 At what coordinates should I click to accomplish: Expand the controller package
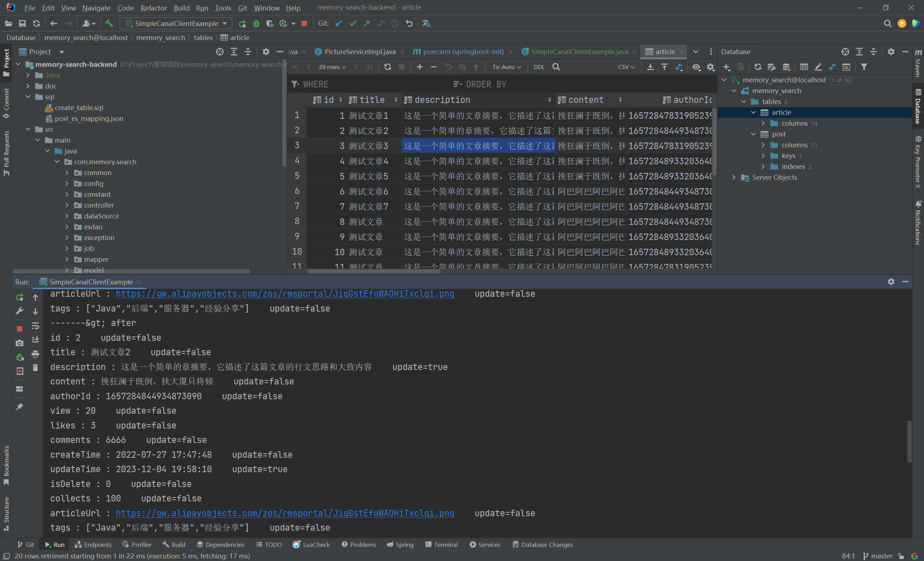(x=67, y=205)
